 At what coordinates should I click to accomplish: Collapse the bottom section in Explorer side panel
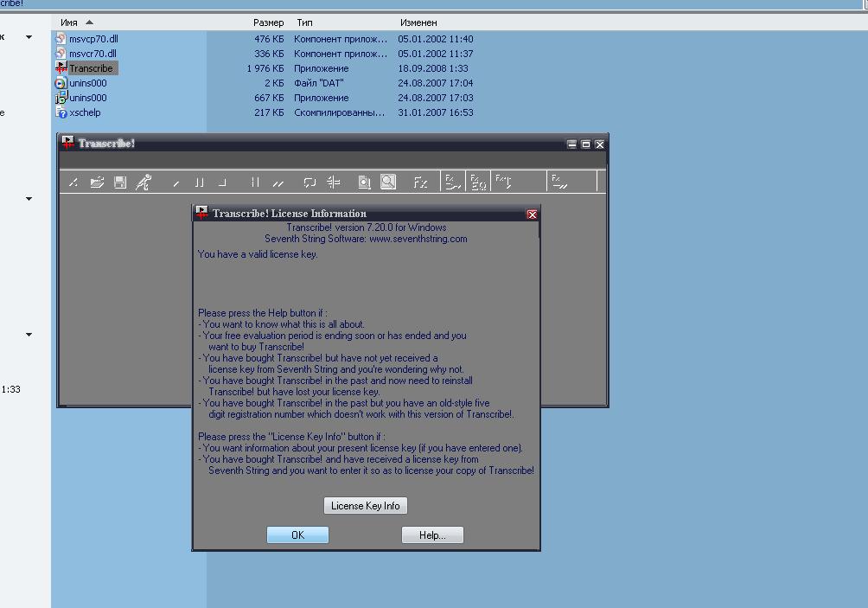pyautogui.click(x=29, y=335)
